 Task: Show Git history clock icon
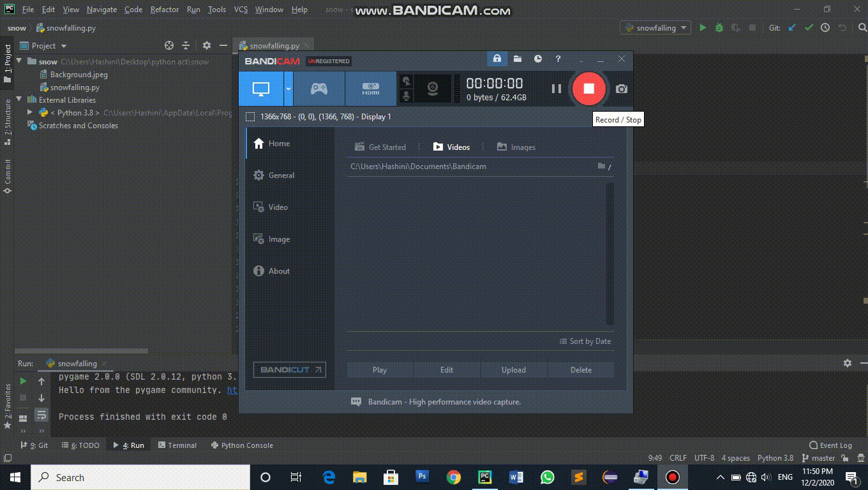825,28
